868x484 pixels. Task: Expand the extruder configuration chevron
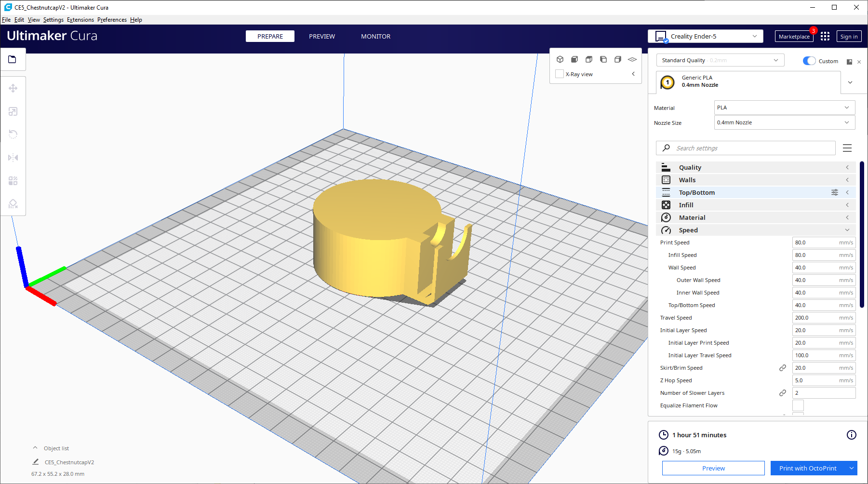[x=850, y=82]
